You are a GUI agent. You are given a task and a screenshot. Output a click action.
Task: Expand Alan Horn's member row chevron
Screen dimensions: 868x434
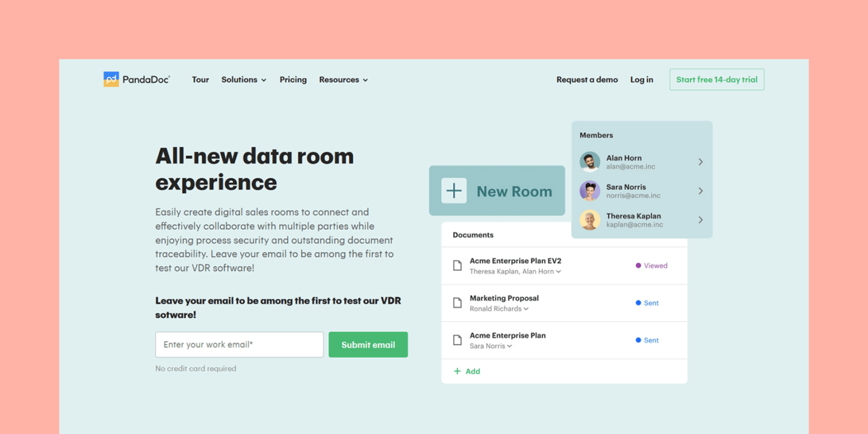tap(701, 162)
